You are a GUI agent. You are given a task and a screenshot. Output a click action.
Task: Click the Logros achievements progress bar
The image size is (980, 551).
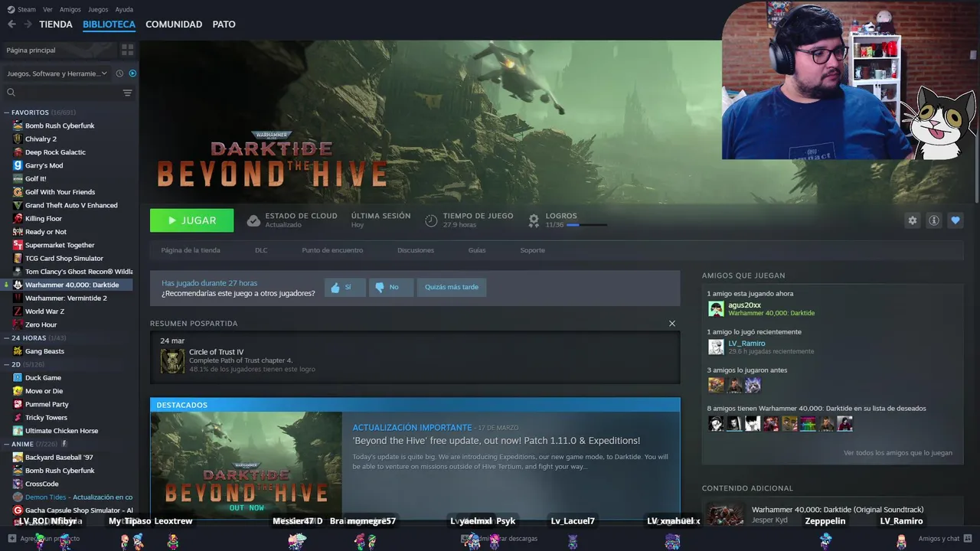tap(587, 225)
